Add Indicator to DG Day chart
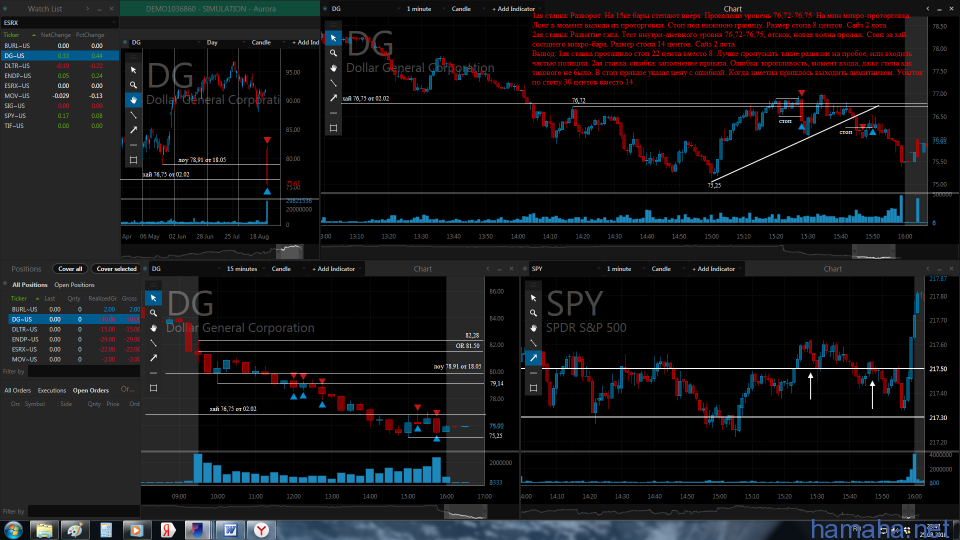Screen dimensions: 960x540 pos(305,42)
